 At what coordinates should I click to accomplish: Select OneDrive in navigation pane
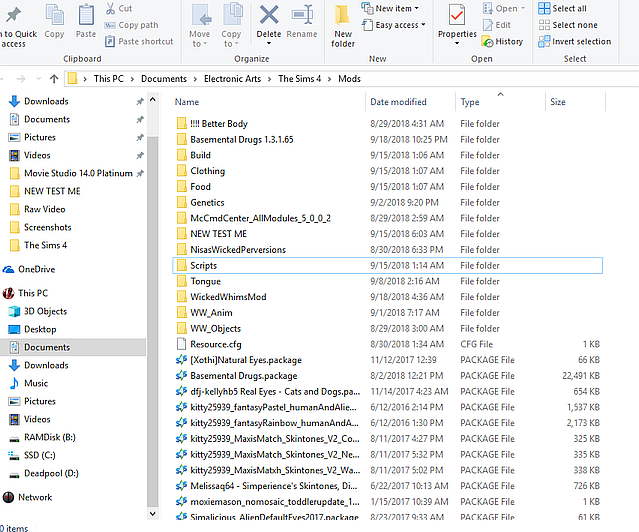pos(36,269)
